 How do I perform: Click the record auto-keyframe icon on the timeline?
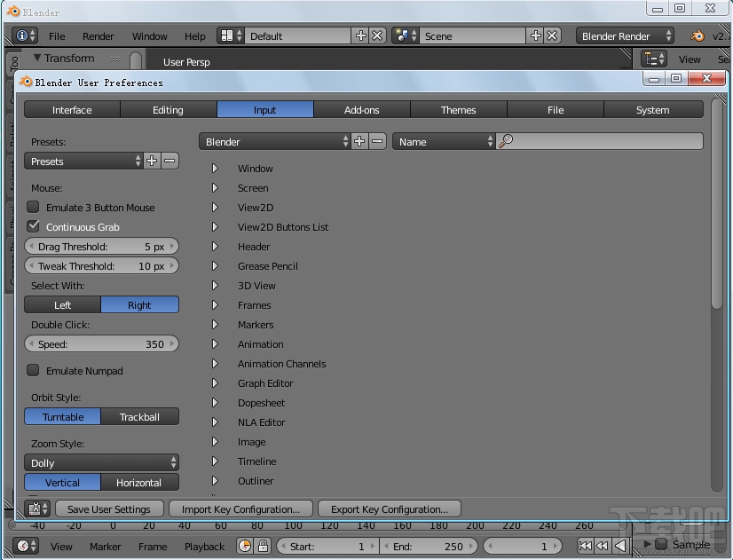(245, 545)
